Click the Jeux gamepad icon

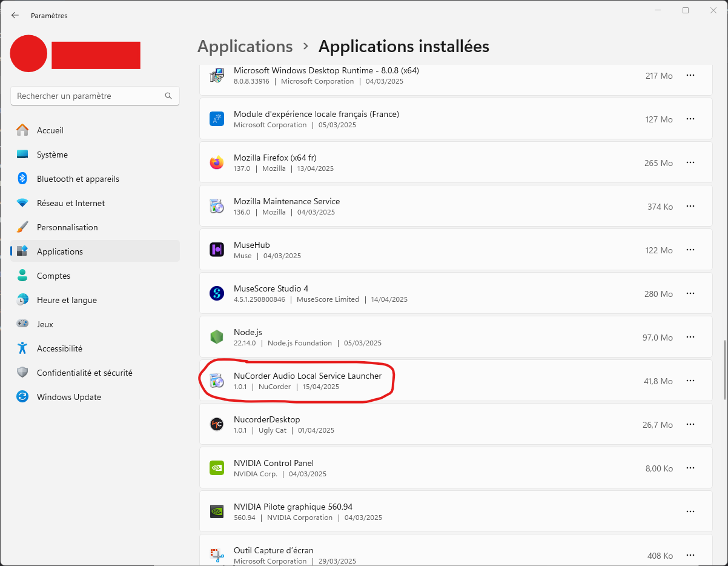coord(22,324)
